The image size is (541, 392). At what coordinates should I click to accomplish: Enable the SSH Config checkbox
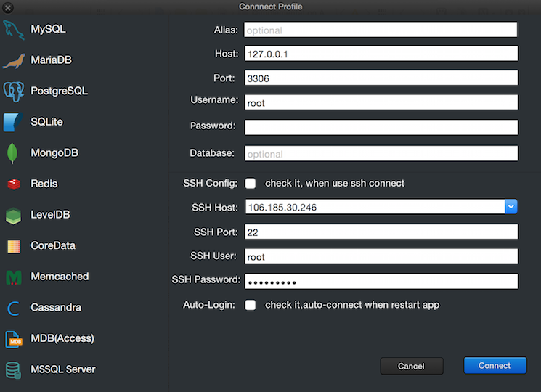click(251, 184)
